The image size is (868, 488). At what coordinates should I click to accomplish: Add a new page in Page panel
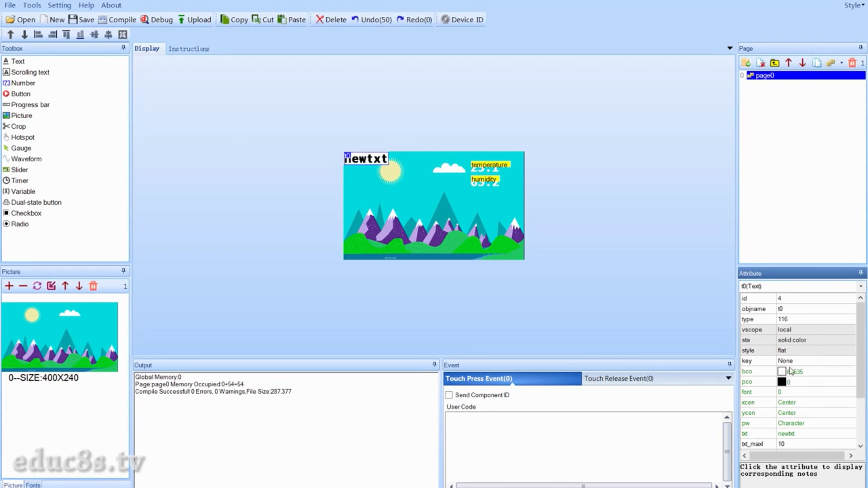tap(746, 63)
